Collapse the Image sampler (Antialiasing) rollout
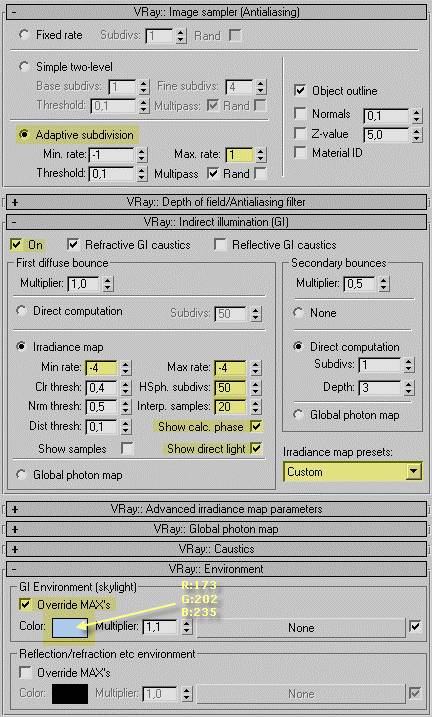Viewport: 432px width, 717px height. pos(216,11)
